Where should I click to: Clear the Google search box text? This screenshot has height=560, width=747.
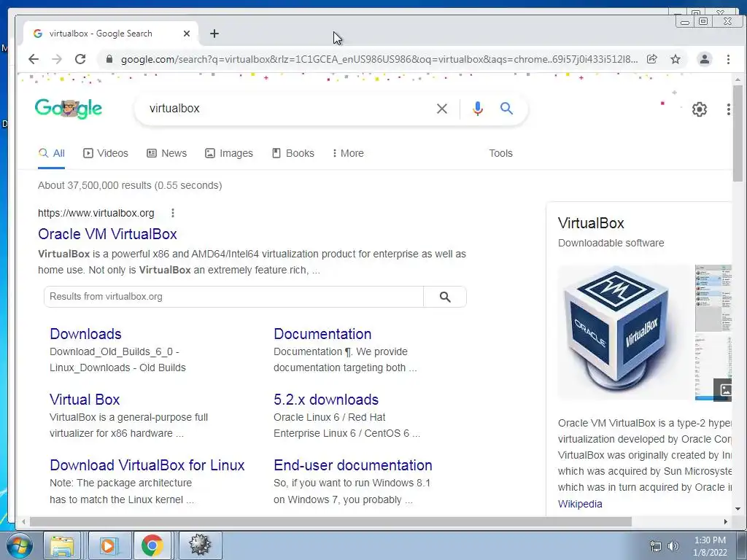pos(442,109)
